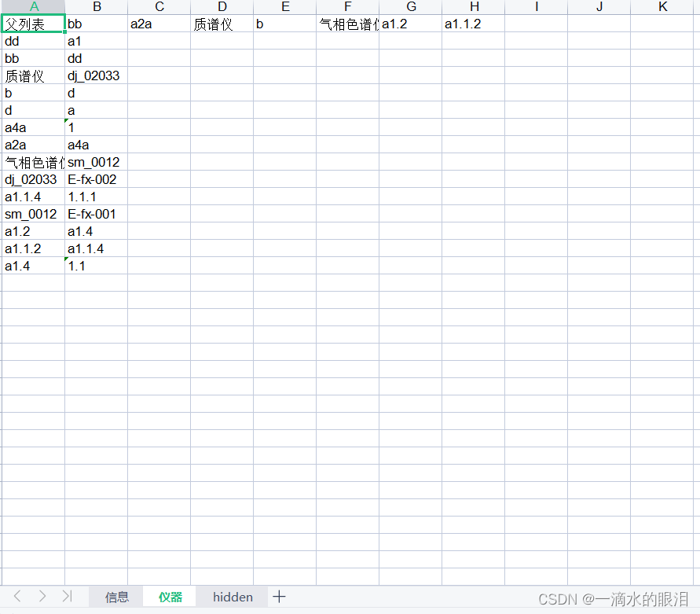Select cell containing 父列表
This screenshot has width=700, height=614.
[34, 24]
